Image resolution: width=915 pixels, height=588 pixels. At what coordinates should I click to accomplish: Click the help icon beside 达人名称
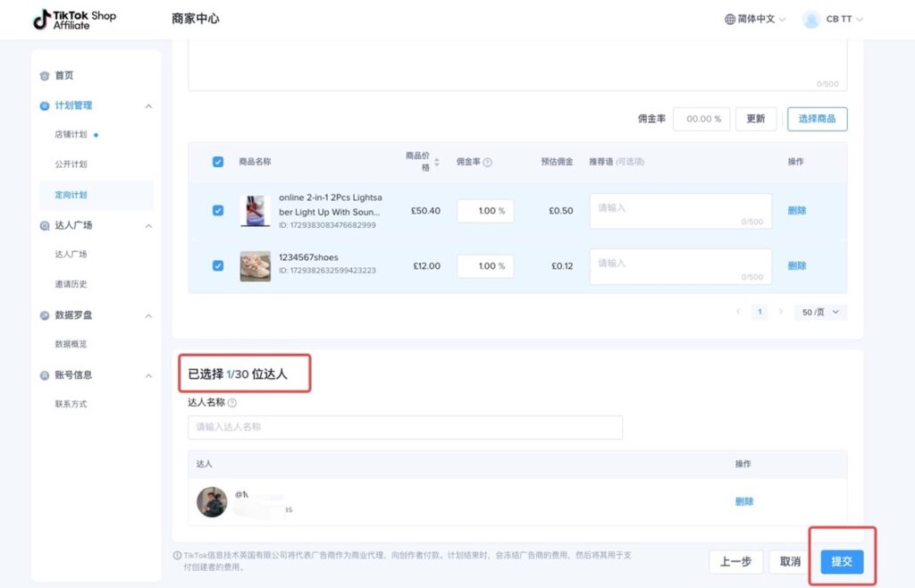click(232, 402)
